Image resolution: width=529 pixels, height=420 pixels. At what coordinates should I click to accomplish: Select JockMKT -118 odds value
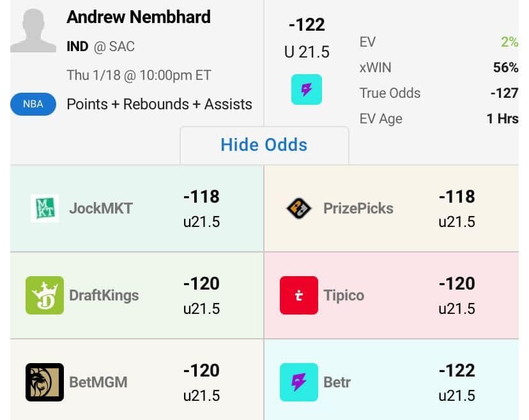click(201, 196)
